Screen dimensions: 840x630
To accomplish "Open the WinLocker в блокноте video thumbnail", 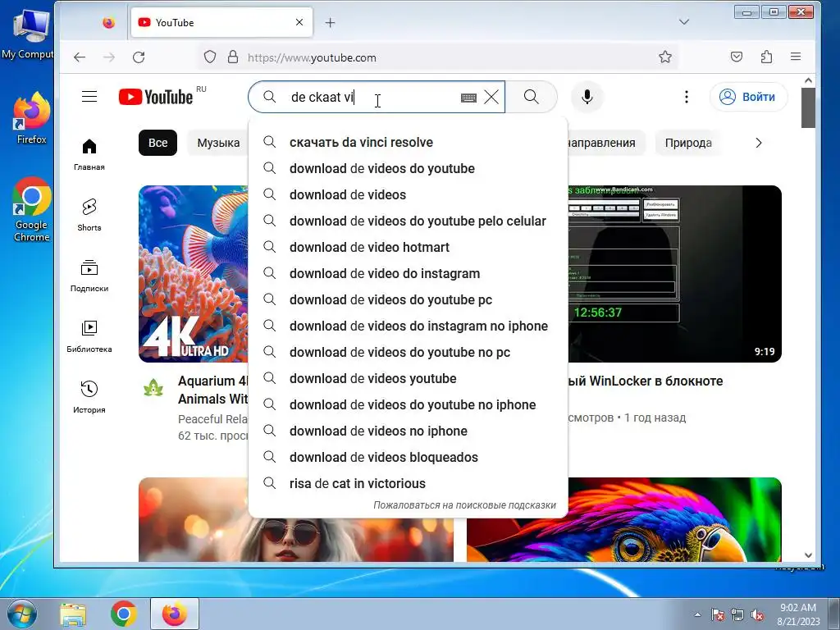I will [674, 274].
